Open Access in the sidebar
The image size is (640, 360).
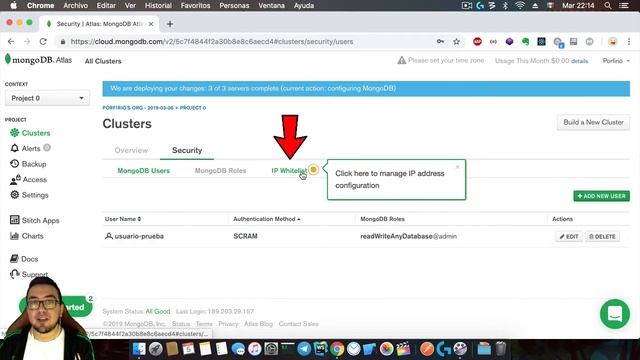[x=29, y=180]
